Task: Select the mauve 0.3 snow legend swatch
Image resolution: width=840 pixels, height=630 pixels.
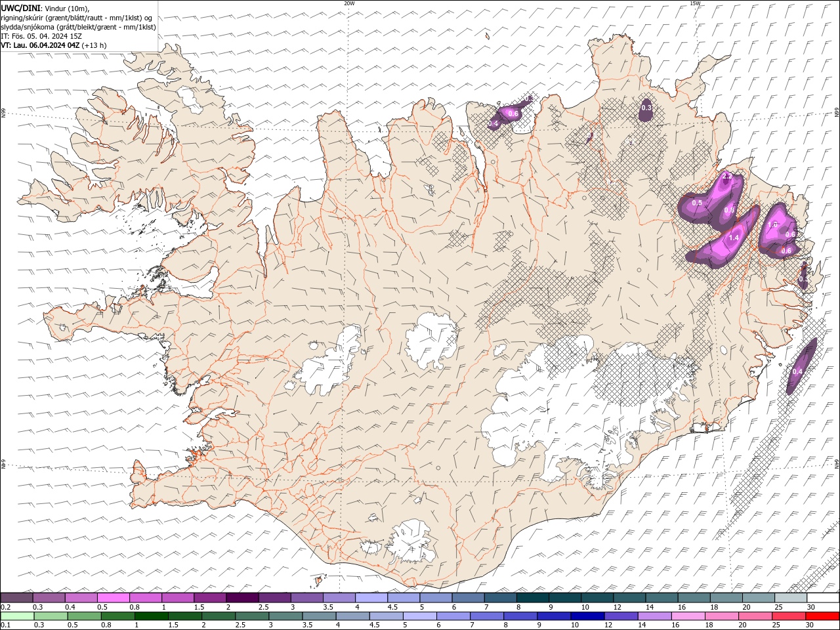Action: (x=49, y=598)
